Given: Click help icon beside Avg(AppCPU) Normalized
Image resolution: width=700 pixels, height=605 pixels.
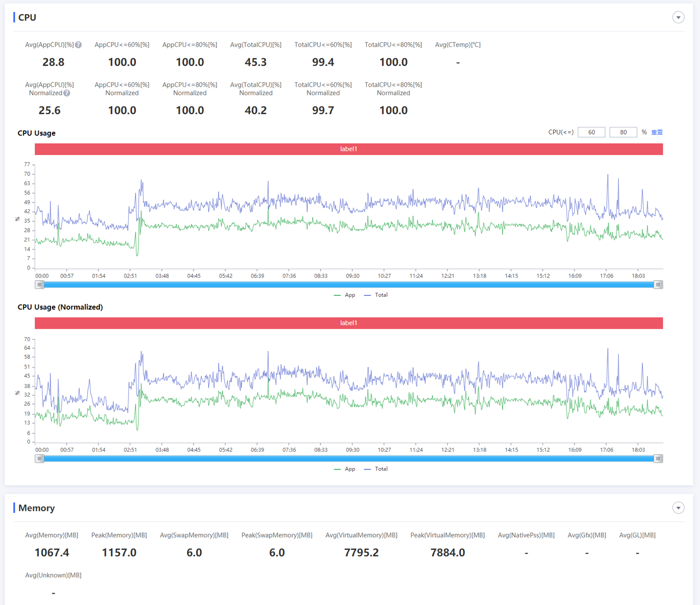Looking at the screenshot, I should (x=66, y=93).
